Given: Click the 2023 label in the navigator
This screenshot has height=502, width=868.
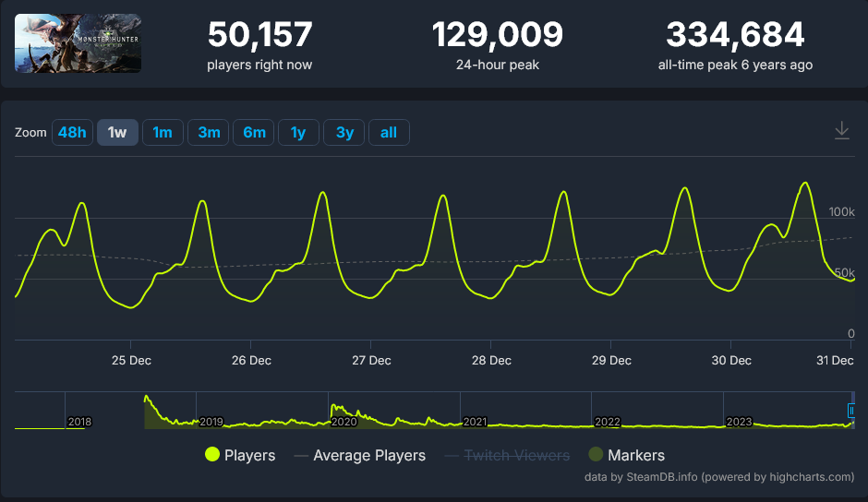Looking at the screenshot, I should point(739,422).
